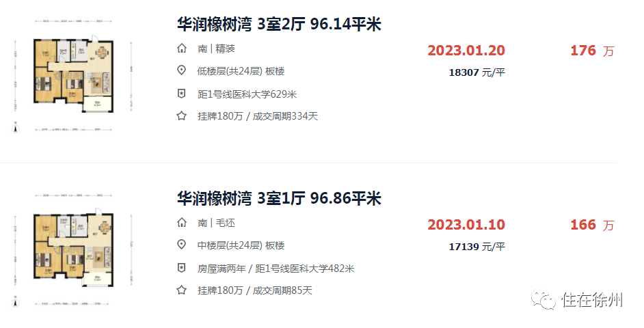Click the house icon beside 南 | 精装
The width and height of the screenshot is (644, 328).
(x=182, y=48)
